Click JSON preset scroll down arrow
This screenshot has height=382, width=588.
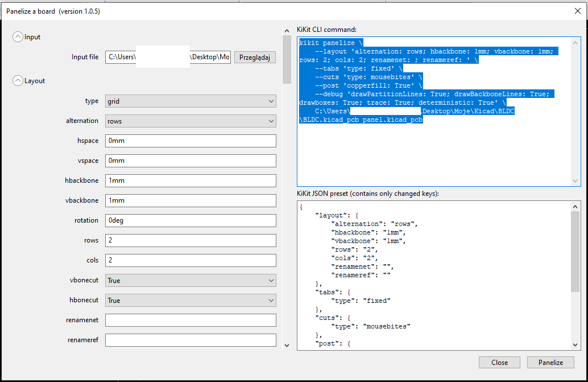tap(575, 345)
